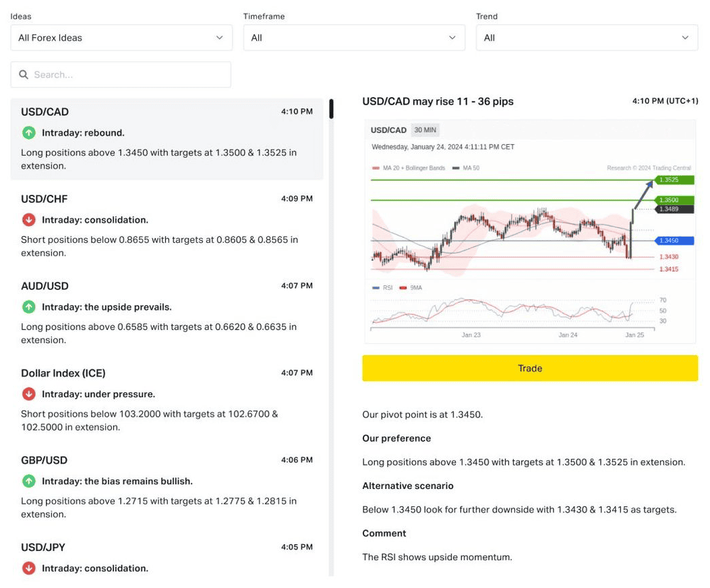Click the 'Our preference' heading
Viewport: 710px width, 588px height.
coord(396,438)
